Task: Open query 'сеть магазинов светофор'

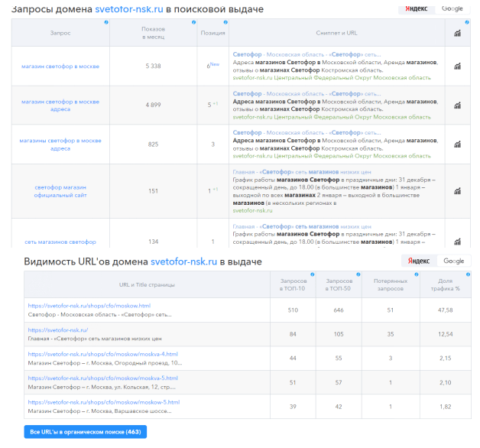Action: click(x=60, y=242)
